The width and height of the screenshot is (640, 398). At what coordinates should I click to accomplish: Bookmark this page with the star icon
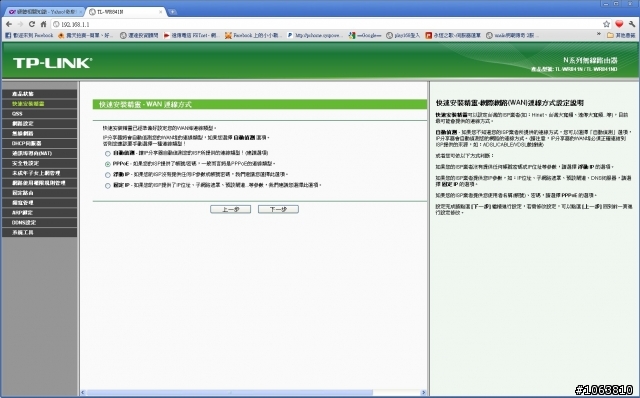[607, 24]
